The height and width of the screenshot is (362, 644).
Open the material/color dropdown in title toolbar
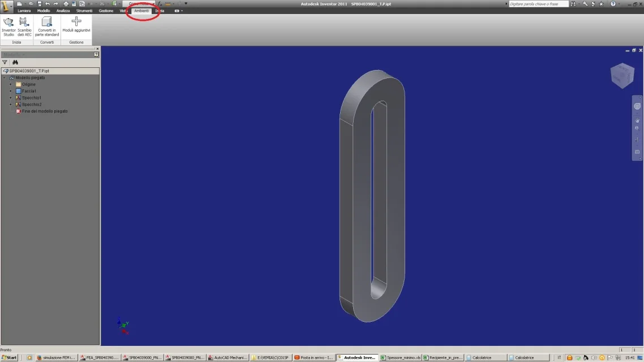pyautogui.click(x=139, y=4)
